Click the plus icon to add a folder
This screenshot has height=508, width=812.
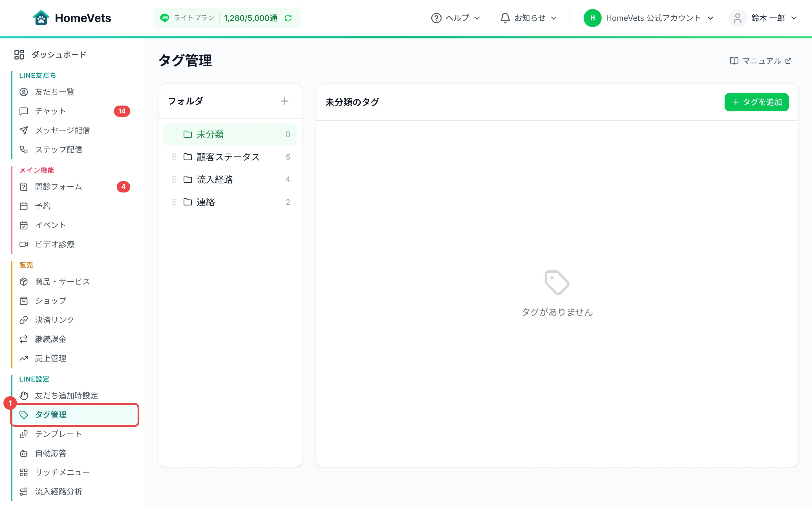pyautogui.click(x=284, y=101)
